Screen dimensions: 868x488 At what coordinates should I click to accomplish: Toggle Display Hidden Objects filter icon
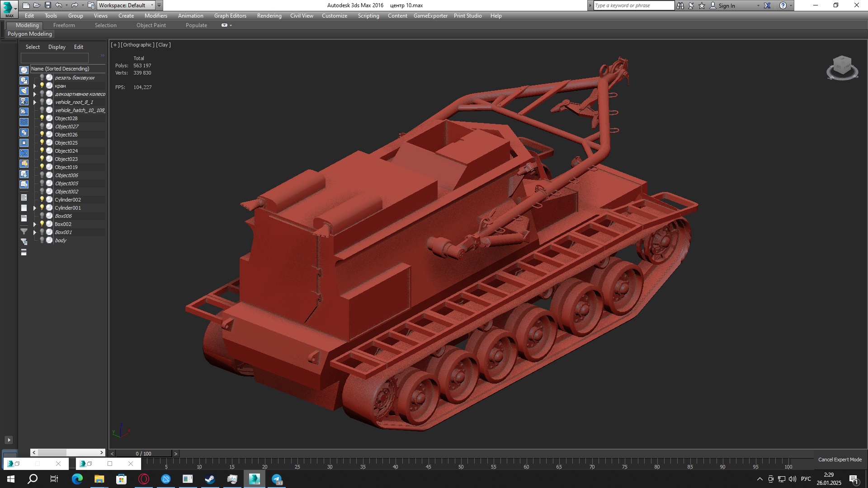[x=24, y=184]
